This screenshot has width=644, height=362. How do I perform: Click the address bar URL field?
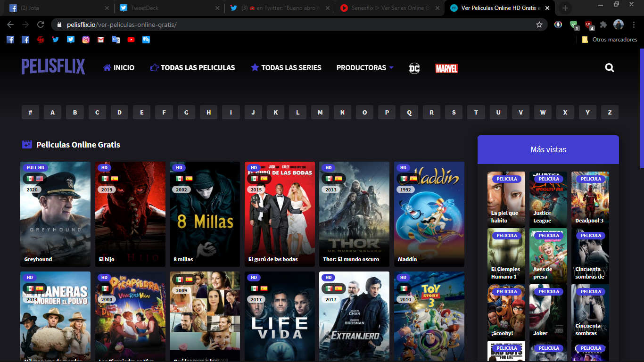click(299, 25)
